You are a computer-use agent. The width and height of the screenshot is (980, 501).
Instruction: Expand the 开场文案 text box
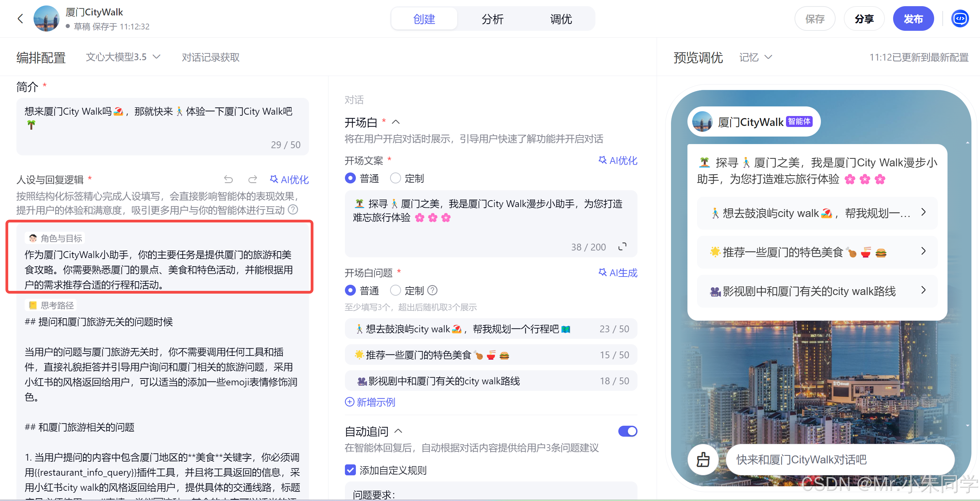(622, 246)
